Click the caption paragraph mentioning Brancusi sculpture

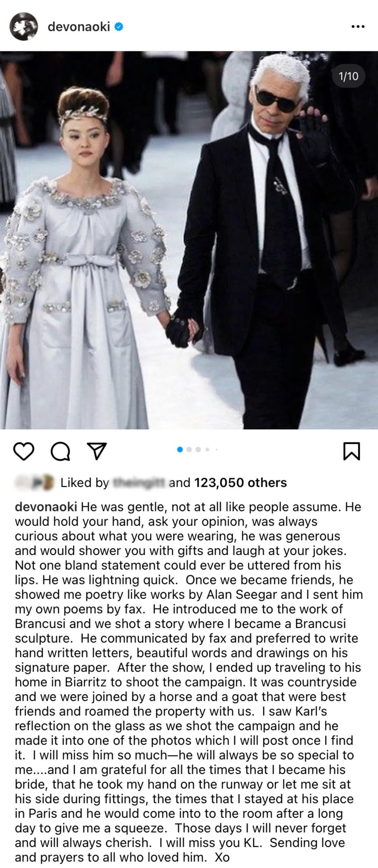(189, 682)
